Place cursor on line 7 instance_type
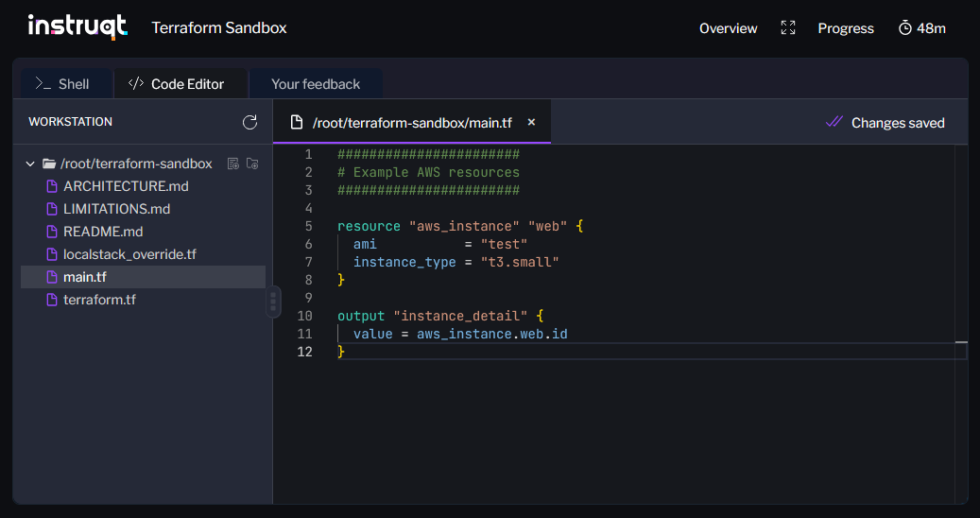980x518 pixels. pos(404,262)
